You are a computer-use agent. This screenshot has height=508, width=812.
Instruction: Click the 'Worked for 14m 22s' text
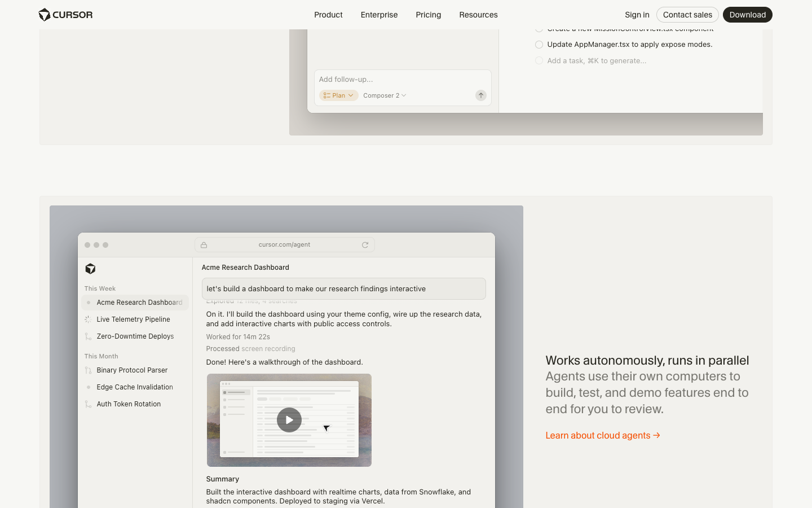coord(238,337)
